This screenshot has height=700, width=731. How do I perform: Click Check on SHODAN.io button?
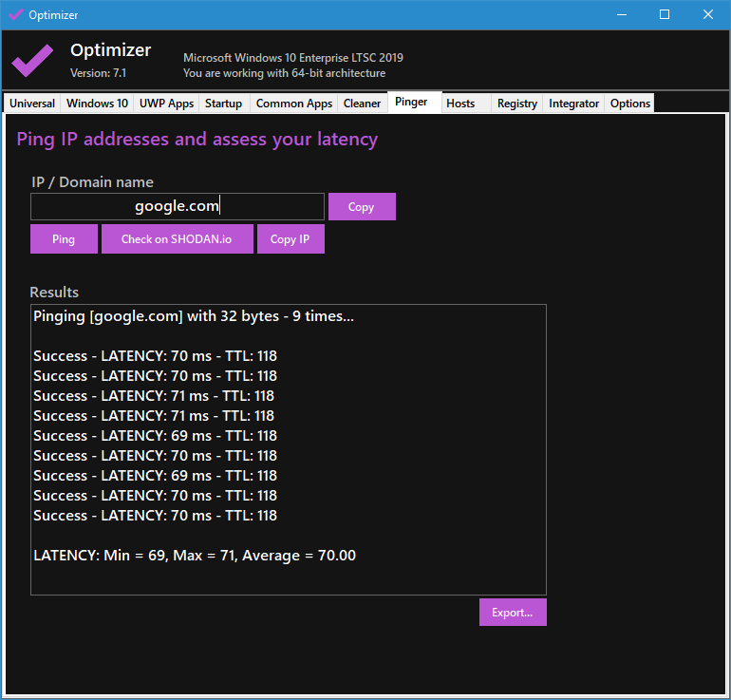[177, 239]
